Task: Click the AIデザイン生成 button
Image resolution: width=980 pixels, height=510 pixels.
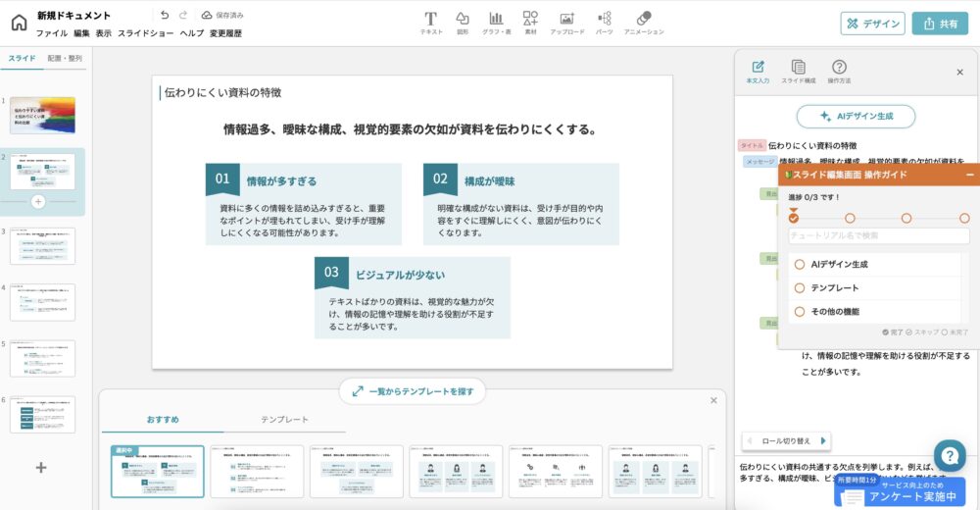Action: tap(856, 117)
